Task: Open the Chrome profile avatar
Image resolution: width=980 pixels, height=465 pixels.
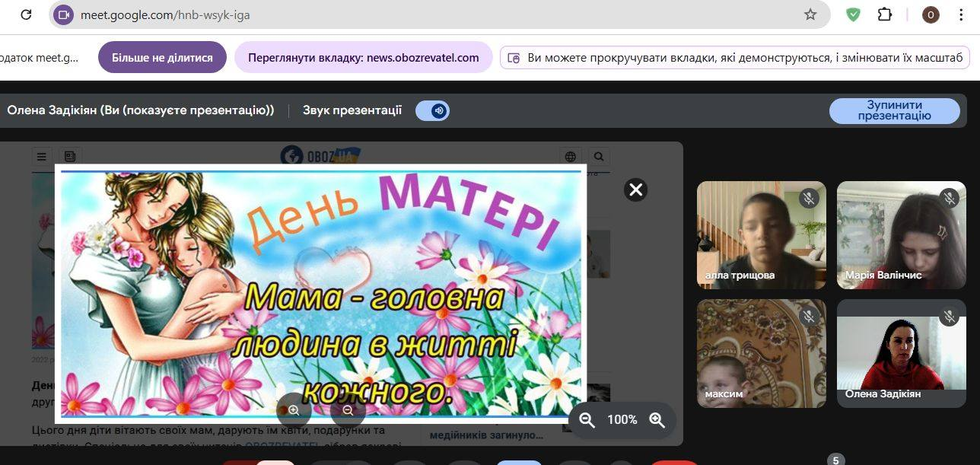Action: point(931,14)
